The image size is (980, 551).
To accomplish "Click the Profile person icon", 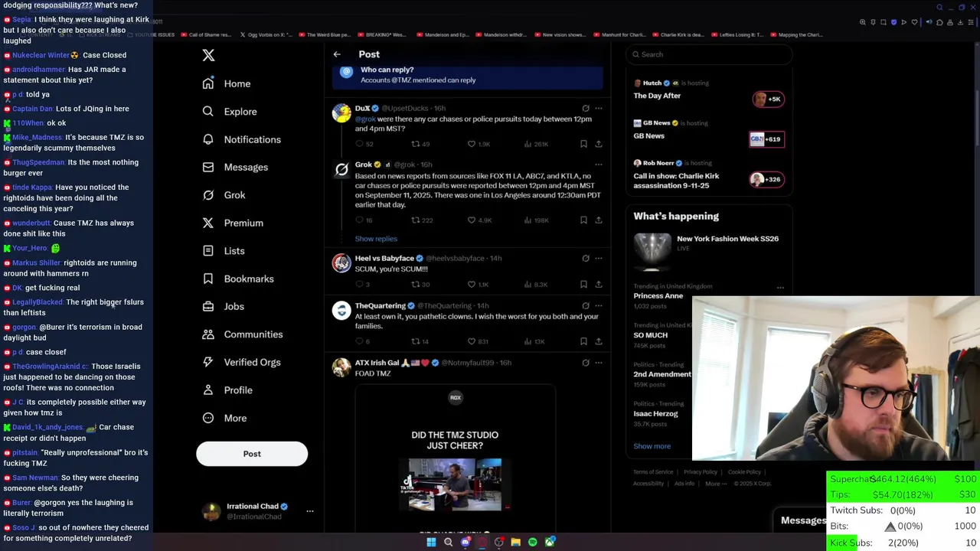I will coord(208,390).
